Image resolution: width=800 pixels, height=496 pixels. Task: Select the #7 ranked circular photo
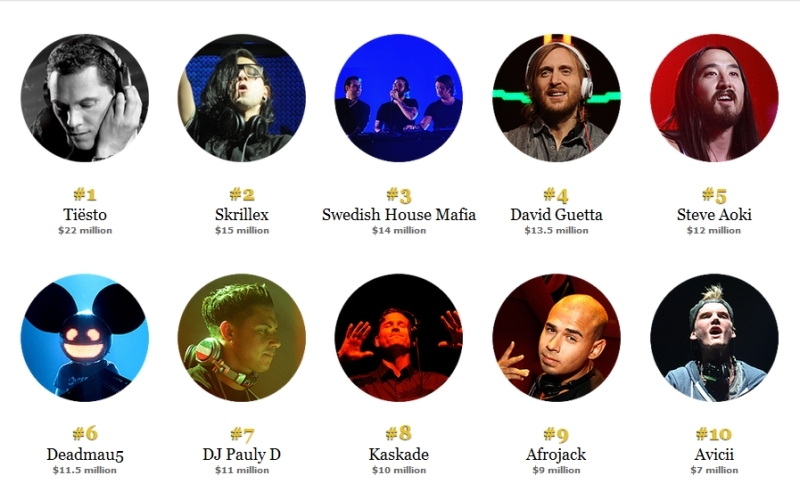click(x=242, y=338)
